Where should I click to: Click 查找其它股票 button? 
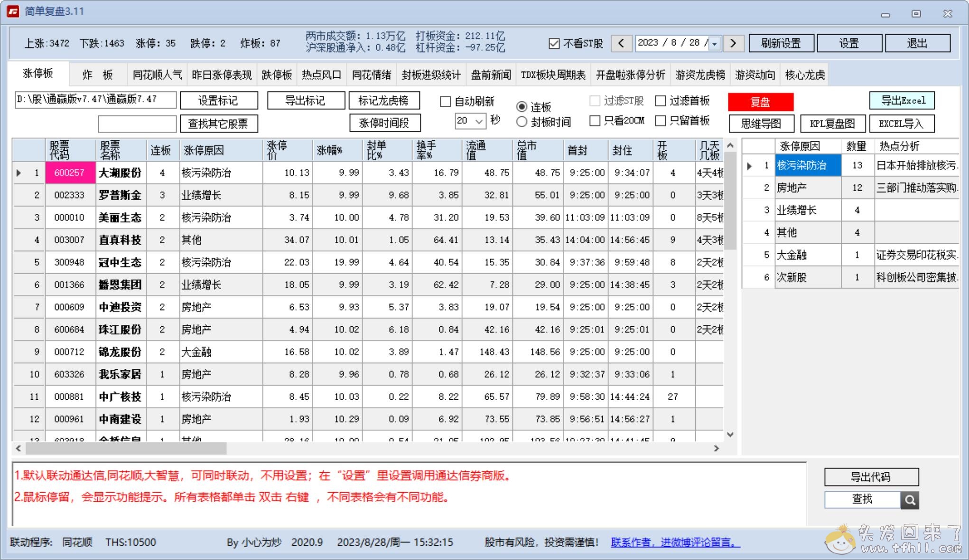pyautogui.click(x=219, y=124)
